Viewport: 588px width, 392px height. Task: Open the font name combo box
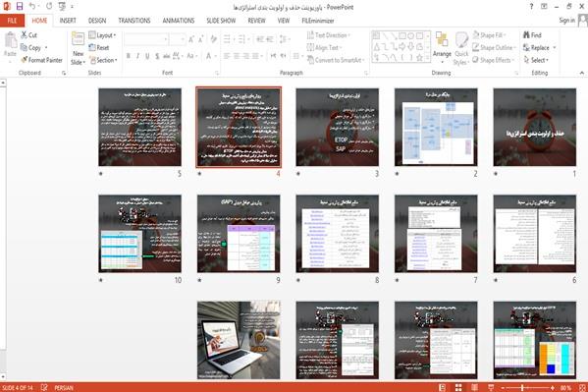(146, 39)
